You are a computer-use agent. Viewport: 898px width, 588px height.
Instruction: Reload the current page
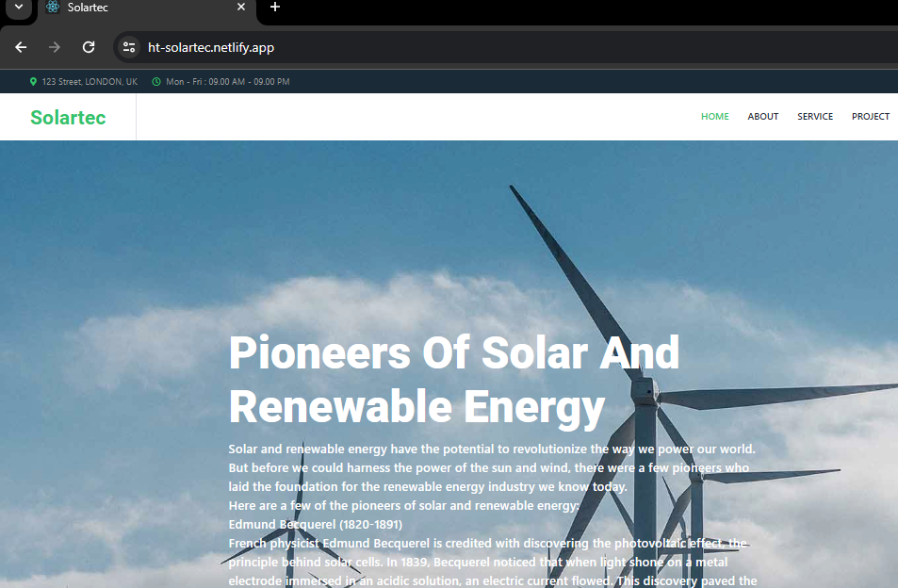point(89,47)
